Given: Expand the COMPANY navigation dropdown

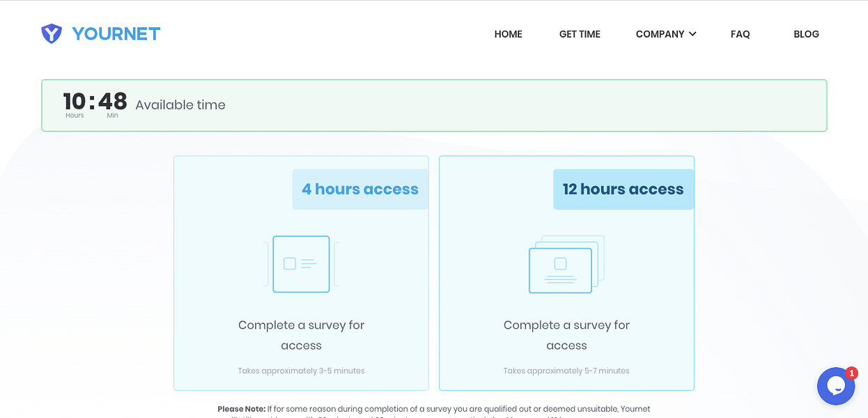Looking at the screenshot, I should (x=660, y=33).
